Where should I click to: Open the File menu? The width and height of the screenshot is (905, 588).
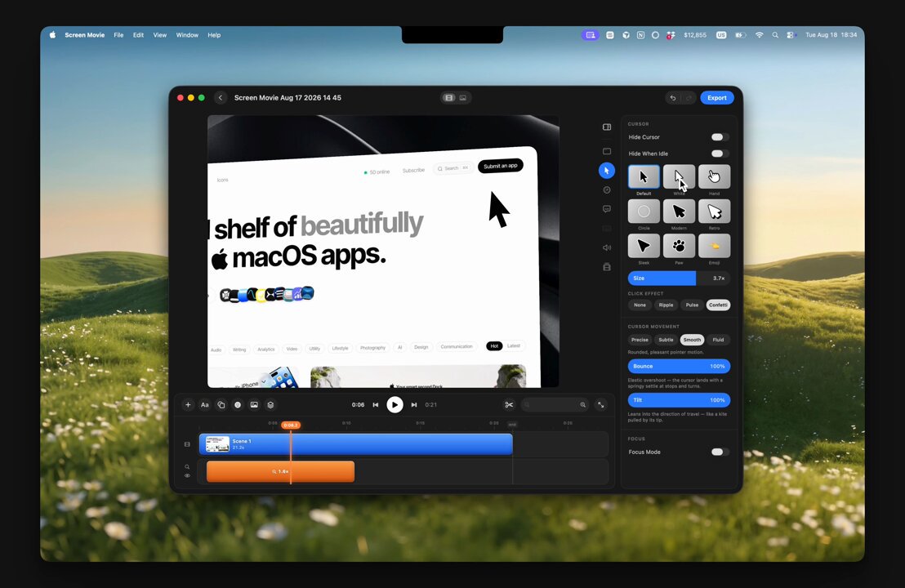click(x=119, y=35)
